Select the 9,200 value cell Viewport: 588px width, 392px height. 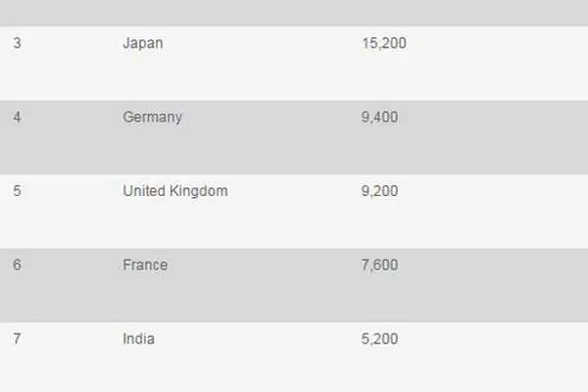coord(379,191)
